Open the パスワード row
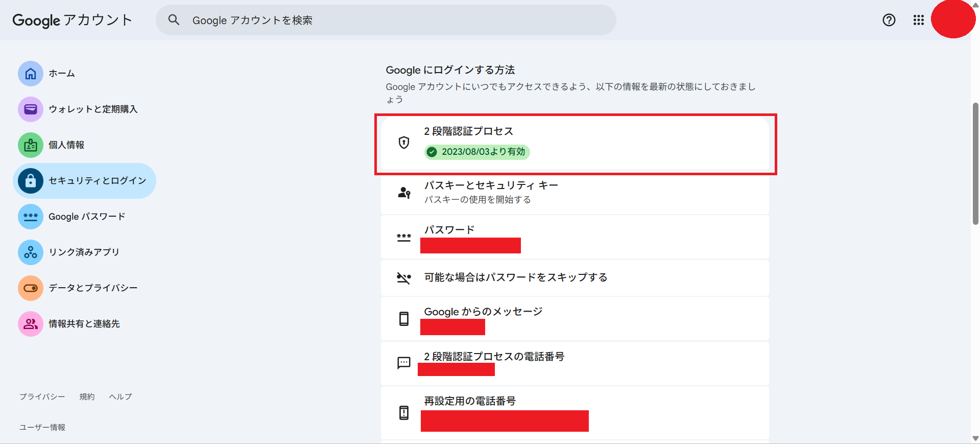Image resolution: width=980 pixels, height=444 pixels. [x=575, y=237]
